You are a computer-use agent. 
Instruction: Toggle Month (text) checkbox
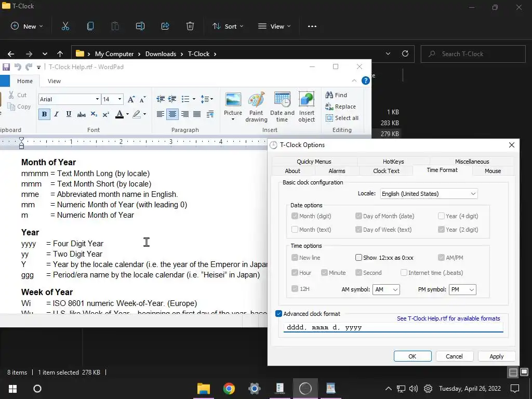coord(295,230)
